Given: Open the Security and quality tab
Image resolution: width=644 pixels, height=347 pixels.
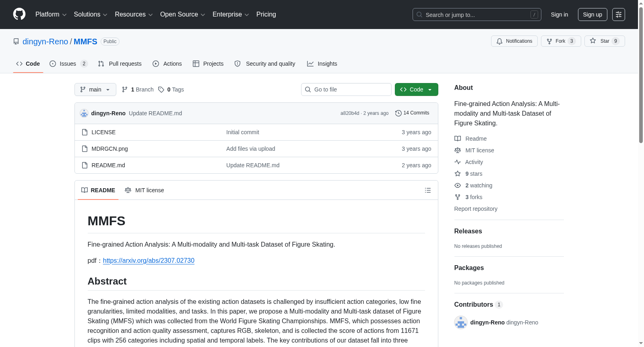Looking at the screenshot, I should point(265,64).
